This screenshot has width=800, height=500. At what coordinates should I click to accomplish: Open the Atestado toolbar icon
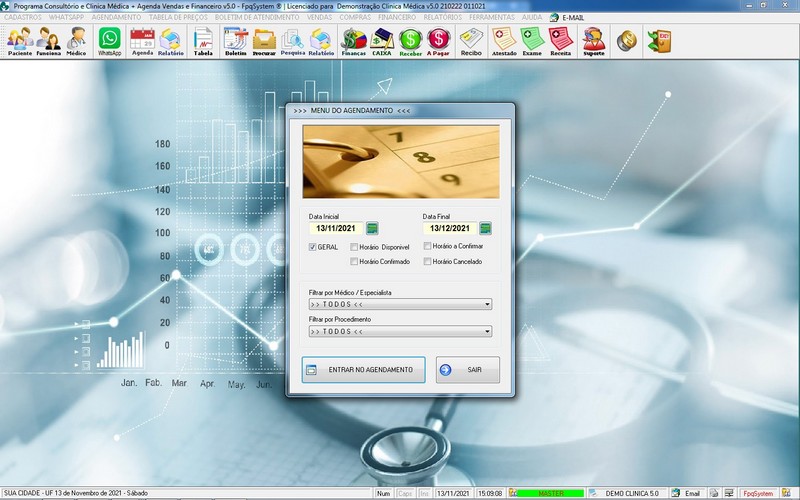(504, 40)
